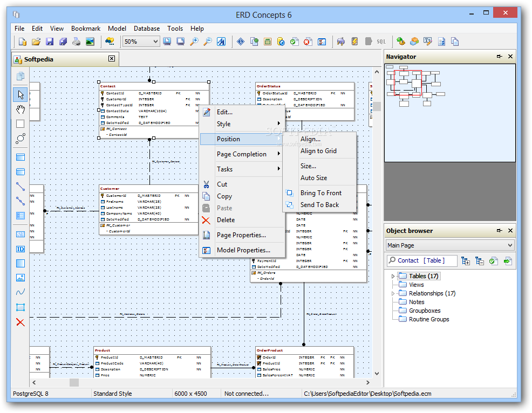This screenshot has width=532, height=413.
Task: Click the blue diamond toolbar icon
Action: tap(241, 42)
